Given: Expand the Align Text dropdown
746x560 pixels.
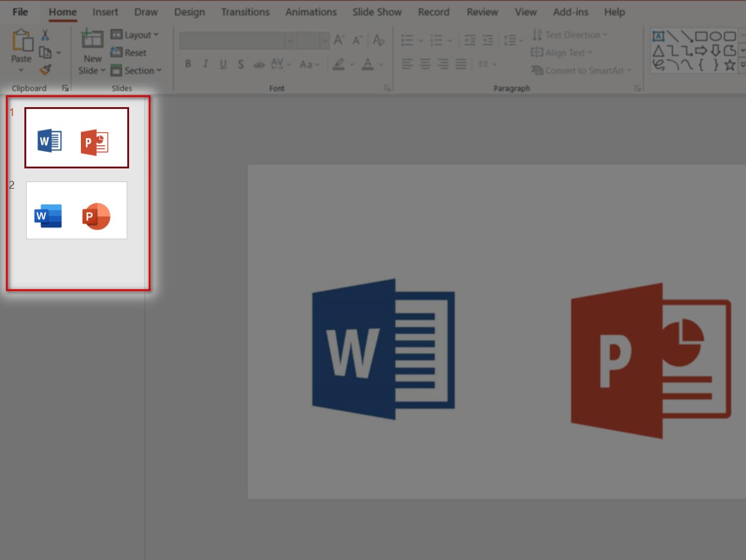Looking at the screenshot, I should pos(561,52).
